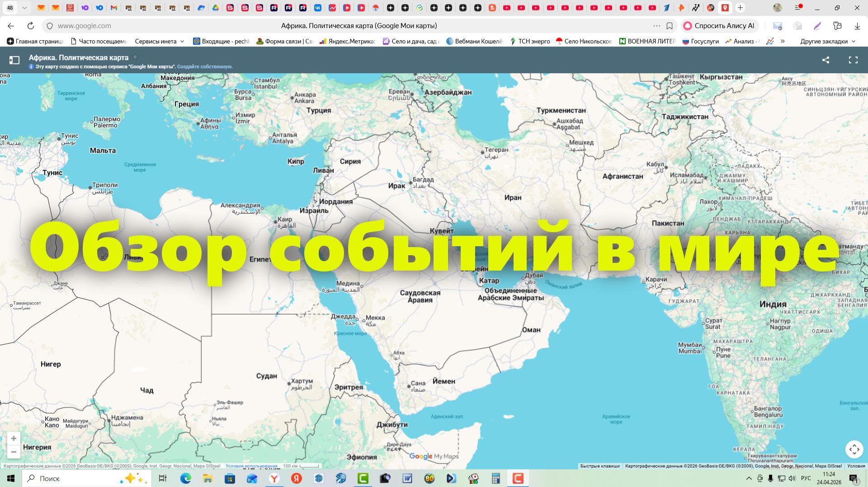This screenshot has height=487, width=868.
Task: Click the zoom-in control on the map
Action: [x=14, y=438]
